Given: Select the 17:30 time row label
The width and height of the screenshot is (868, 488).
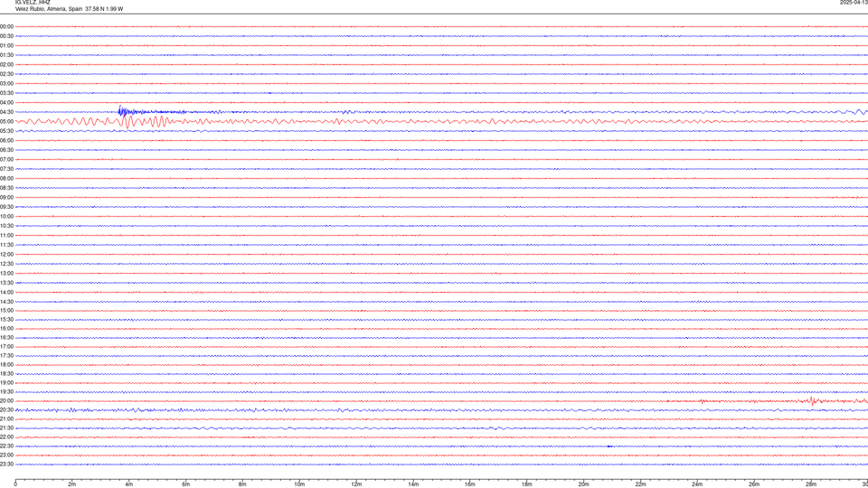Looking at the screenshot, I should coord(6,356).
